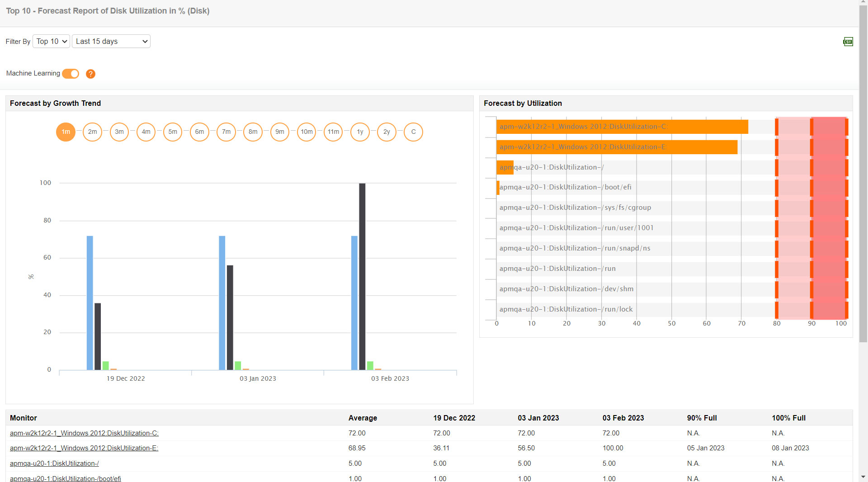This screenshot has height=482, width=868.
Task: Open the Last 15 days dropdown
Action: pos(111,41)
